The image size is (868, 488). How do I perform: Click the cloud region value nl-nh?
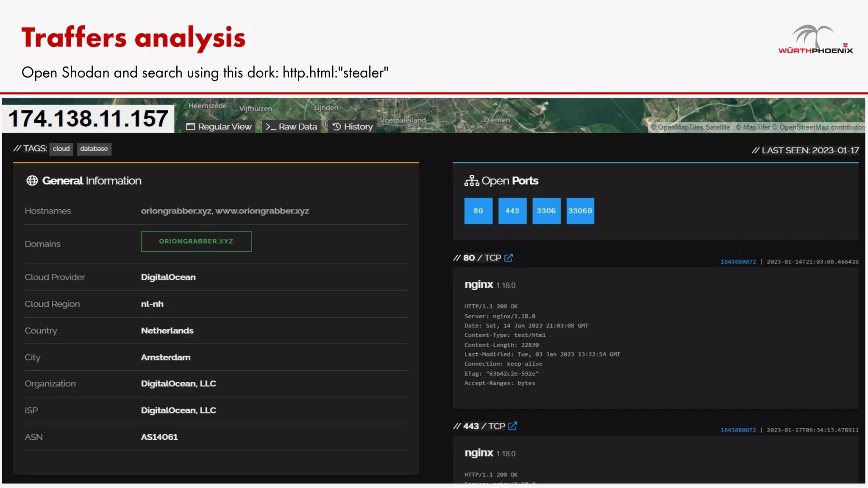point(152,304)
